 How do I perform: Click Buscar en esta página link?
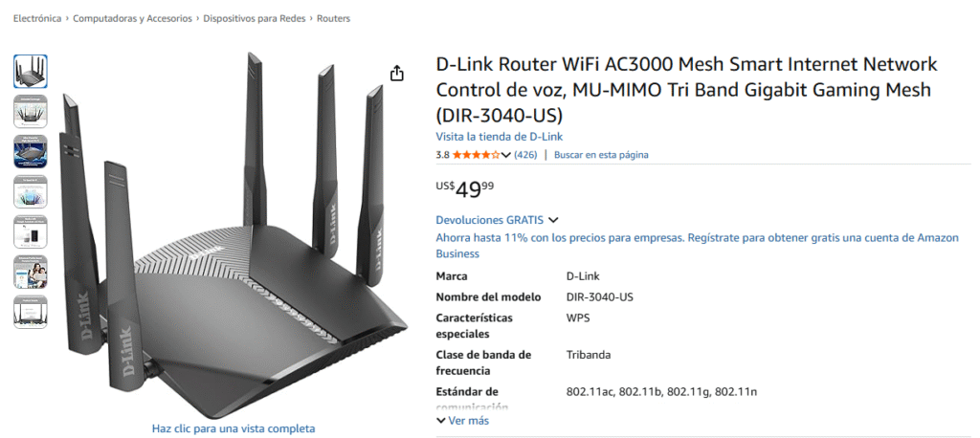601,155
